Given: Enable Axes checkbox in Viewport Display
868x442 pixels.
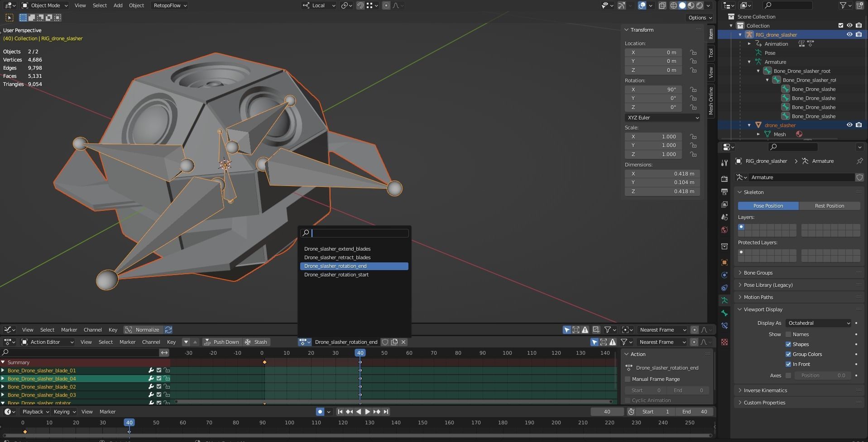Looking at the screenshot, I should click(788, 375).
